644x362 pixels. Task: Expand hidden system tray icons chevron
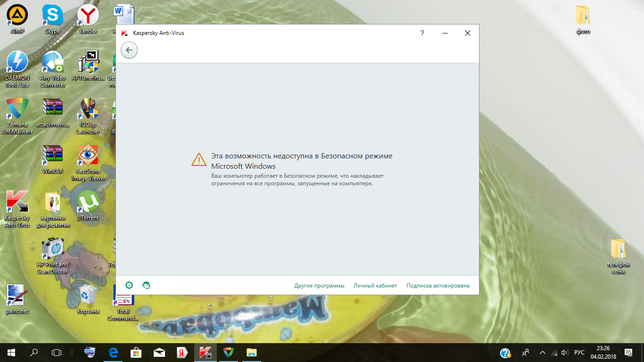click(x=543, y=353)
